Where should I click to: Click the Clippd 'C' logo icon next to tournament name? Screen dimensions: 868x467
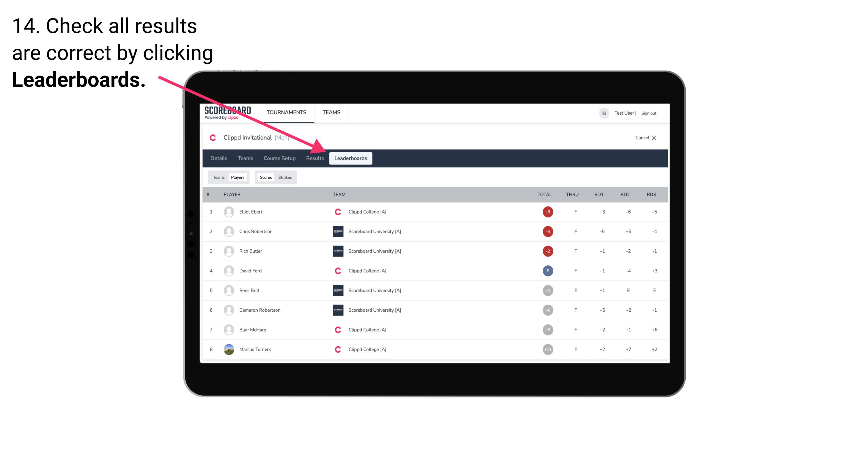coord(214,137)
